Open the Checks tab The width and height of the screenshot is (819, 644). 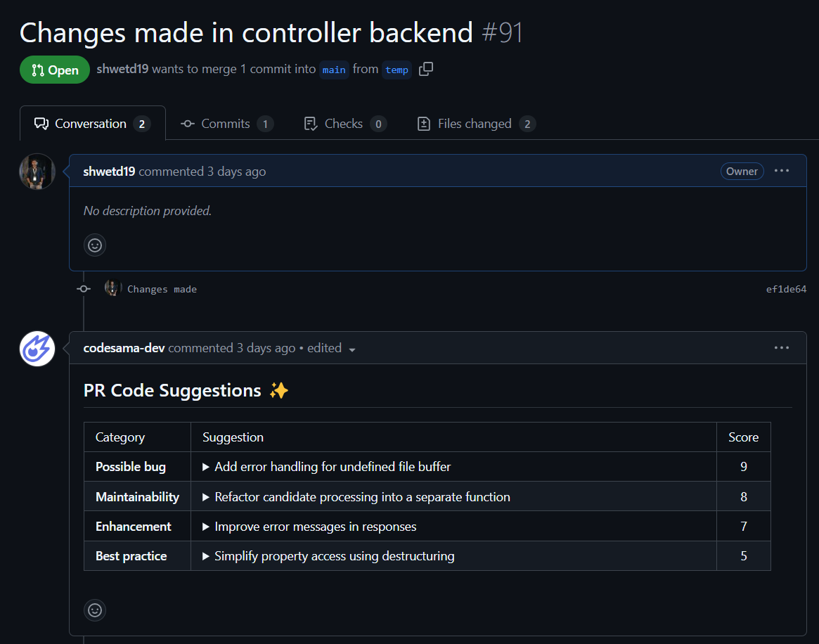pyautogui.click(x=343, y=124)
